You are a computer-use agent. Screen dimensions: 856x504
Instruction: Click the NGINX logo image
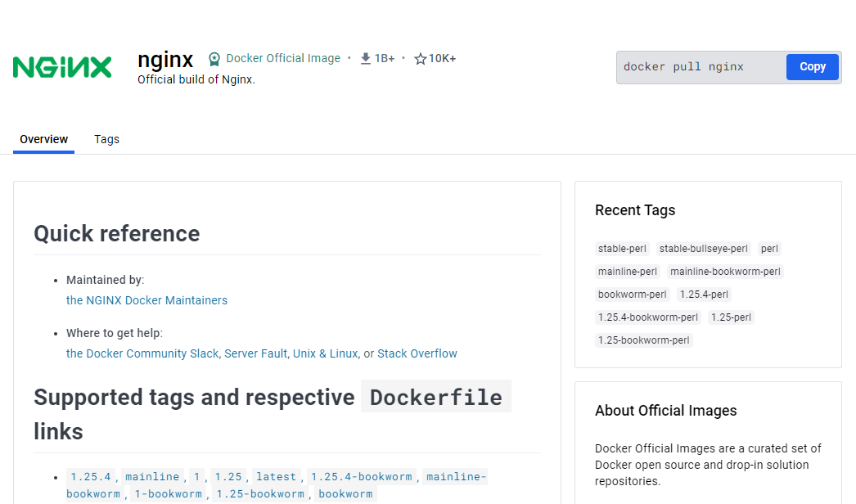coord(62,67)
